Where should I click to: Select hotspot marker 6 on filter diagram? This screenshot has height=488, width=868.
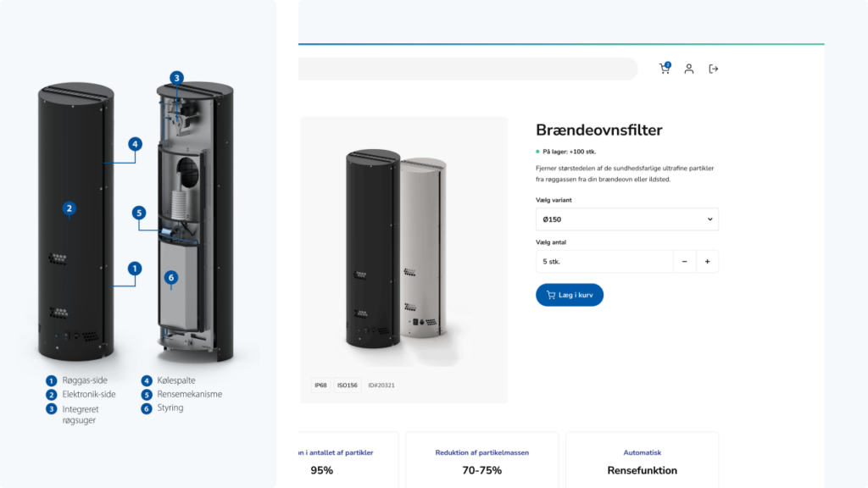171,278
